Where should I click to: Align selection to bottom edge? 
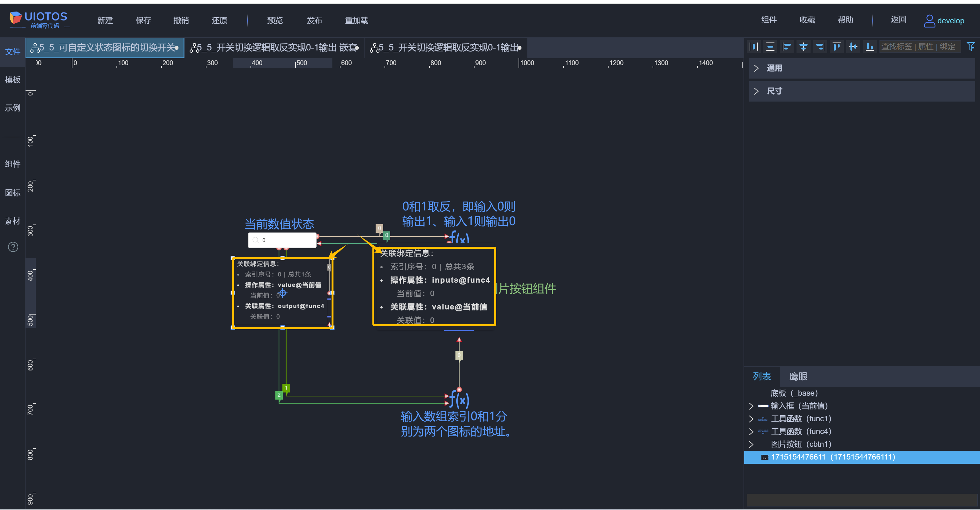tap(870, 46)
